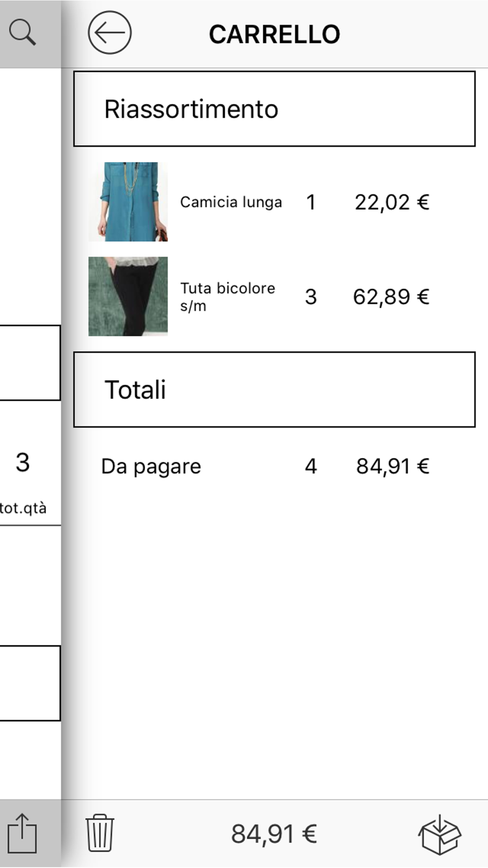Tap the Camicia lunga item name
Viewport: 488px width, 868px height.
point(231,202)
